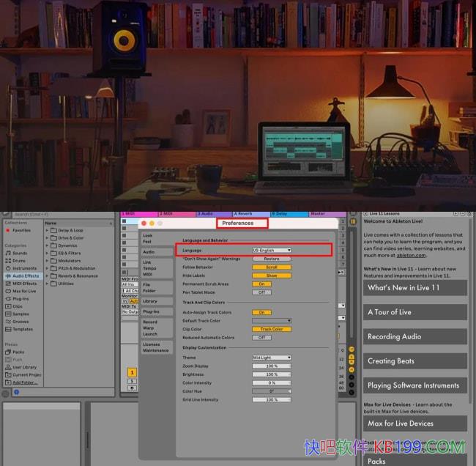Viewport: 476px width, 466px height.
Task: Open the Sounds category in browser
Action: point(20,253)
